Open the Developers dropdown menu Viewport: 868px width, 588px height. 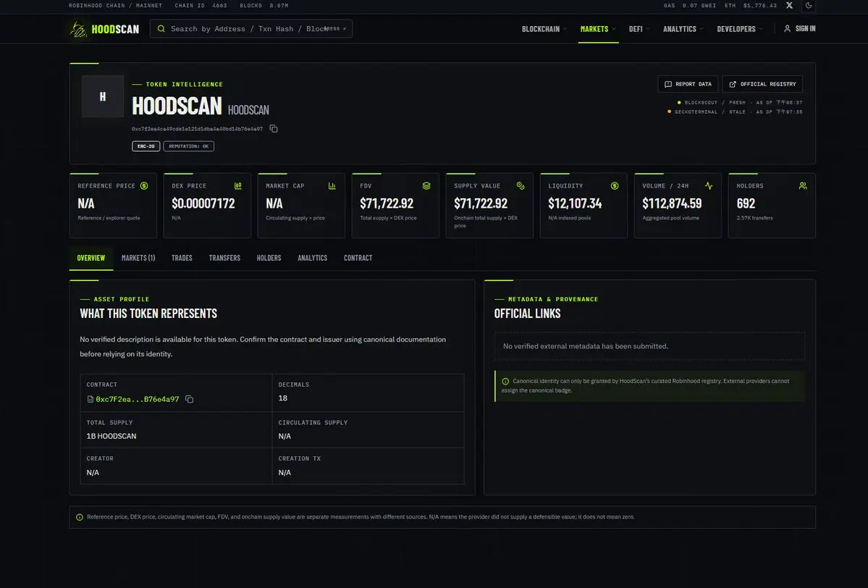(740, 29)
